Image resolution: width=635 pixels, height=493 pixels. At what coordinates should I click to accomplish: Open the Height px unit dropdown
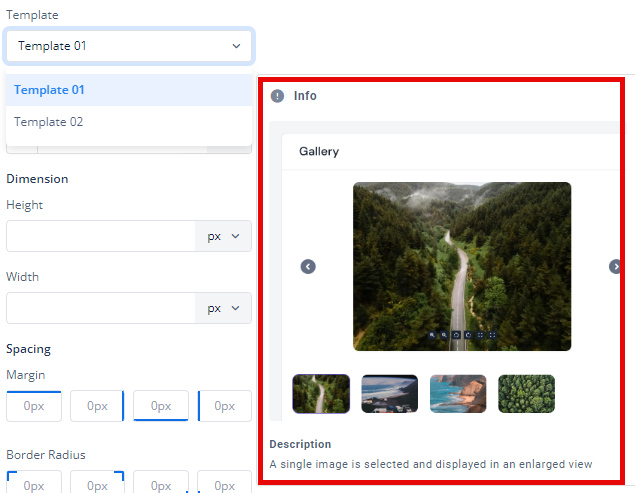(223, 236)
